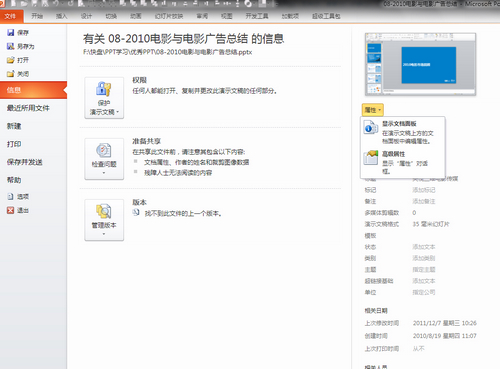Screen dimensions: 500x369
Task: Click the 版本 versions heading
Action: (139, 202)
